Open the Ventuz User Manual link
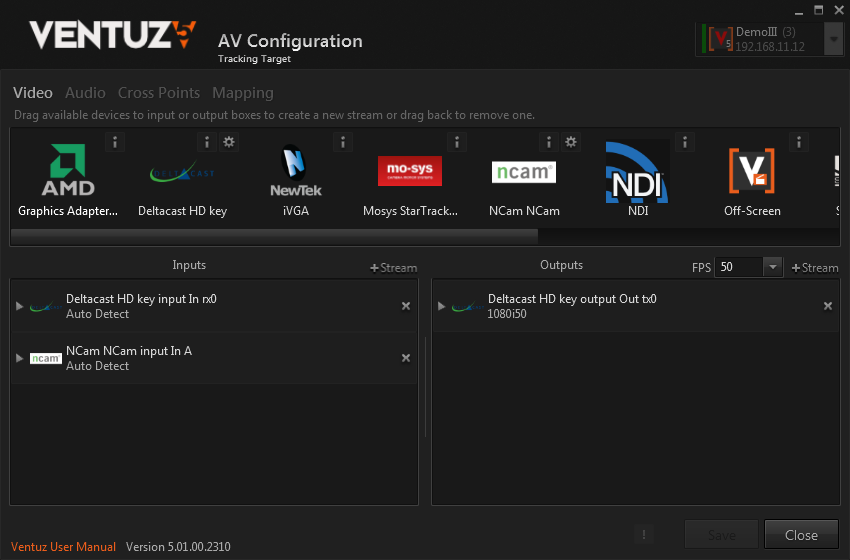 (x=63, y=547)
